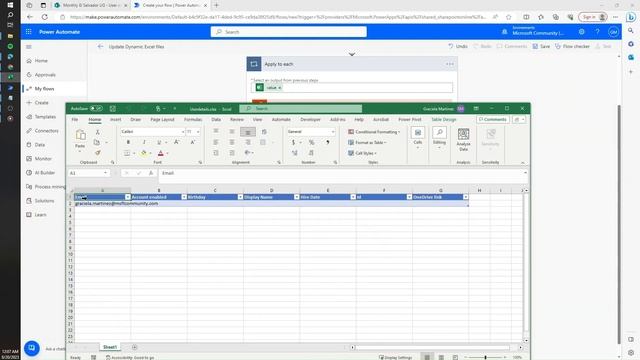Apply Bold formatting in Excel

(x=128, y=142)
